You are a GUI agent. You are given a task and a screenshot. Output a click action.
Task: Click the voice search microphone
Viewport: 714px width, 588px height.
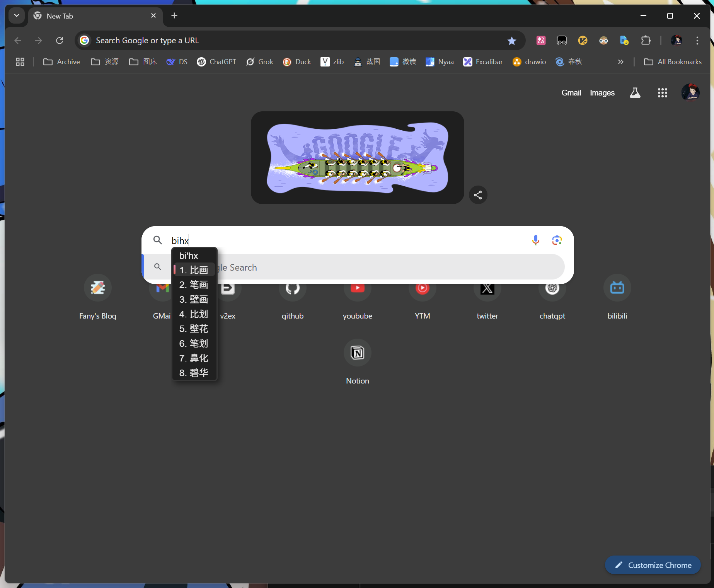pos(535,240)
